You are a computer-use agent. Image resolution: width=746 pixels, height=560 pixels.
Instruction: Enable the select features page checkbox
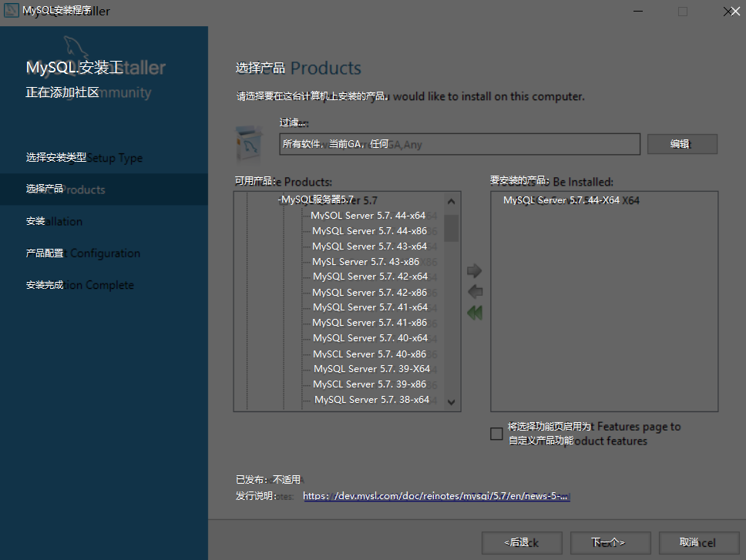pyautogui.click(x=496, y=434)
